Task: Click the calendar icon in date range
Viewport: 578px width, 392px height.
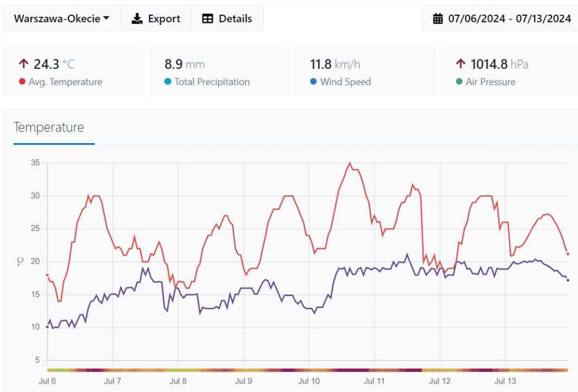Action: point(438,19)
